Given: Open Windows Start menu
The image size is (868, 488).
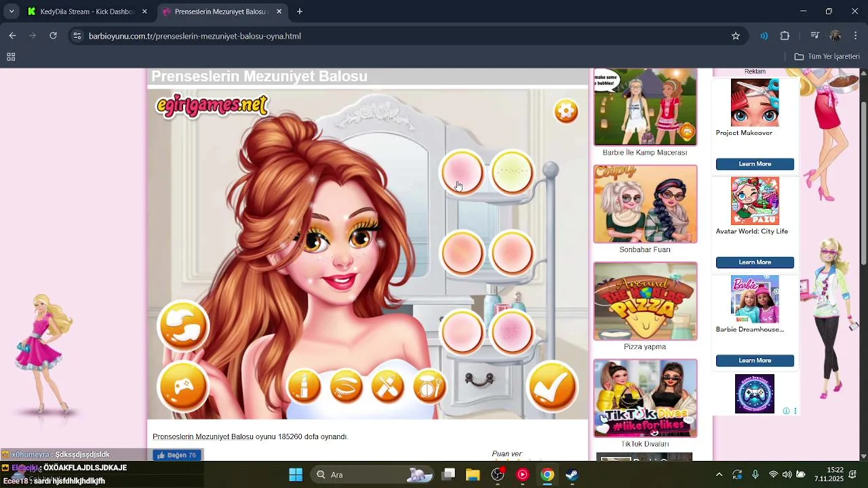Looking at the screenshot, I should [296, 474].
